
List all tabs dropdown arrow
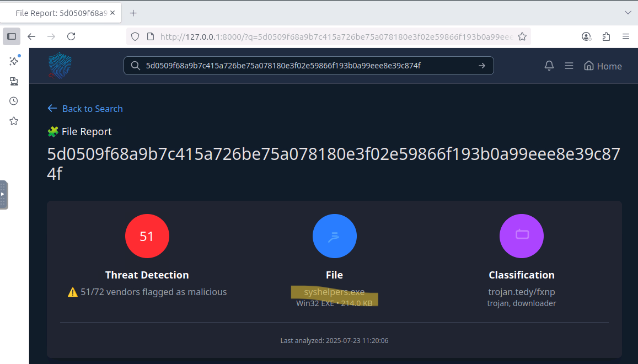coord(628,13)
